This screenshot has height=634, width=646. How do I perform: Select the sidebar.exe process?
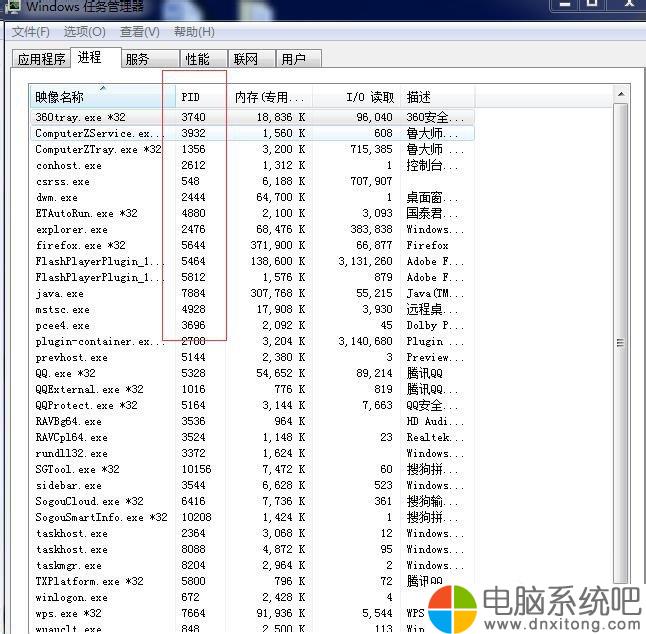(252, 486)
